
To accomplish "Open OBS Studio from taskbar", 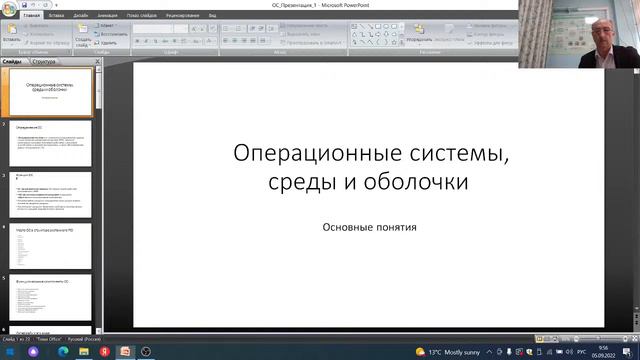I will (x=146, y=351).
